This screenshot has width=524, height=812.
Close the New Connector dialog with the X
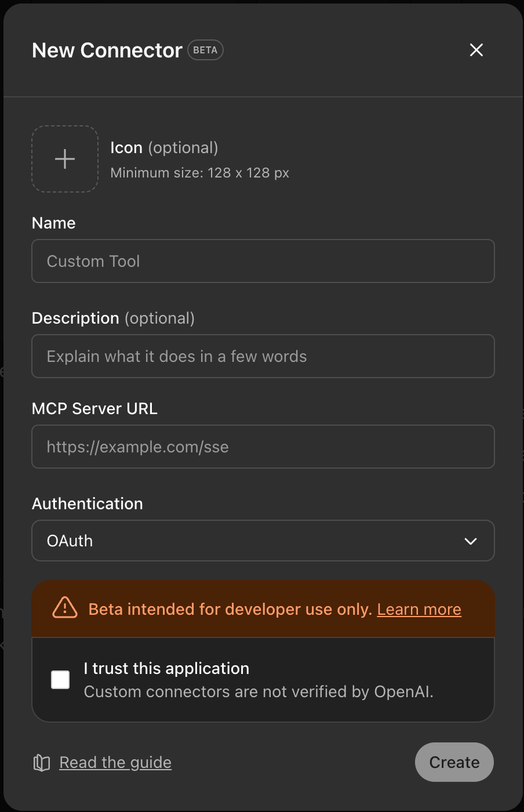pos(476,50)
